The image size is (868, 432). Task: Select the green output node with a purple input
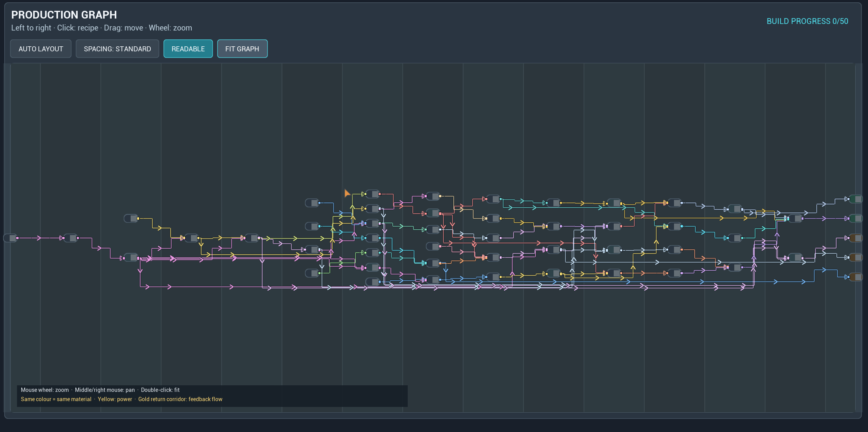point(856,219)
